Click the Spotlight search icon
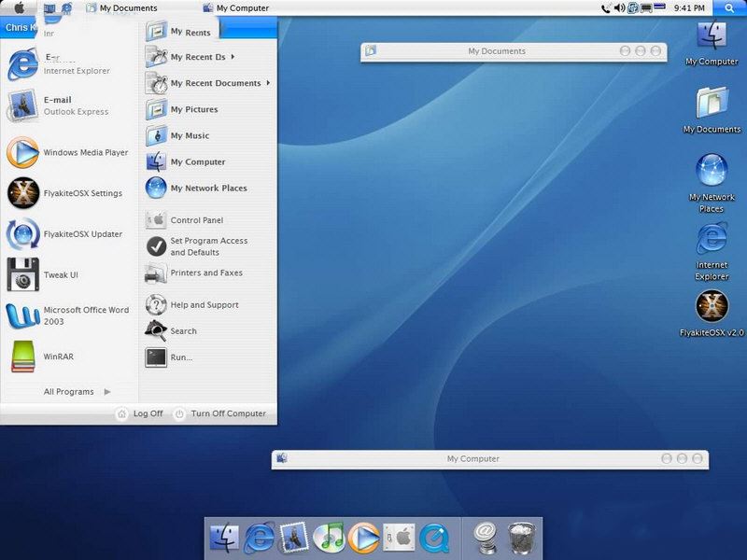747x560 pixels. [x=729, y=7]
